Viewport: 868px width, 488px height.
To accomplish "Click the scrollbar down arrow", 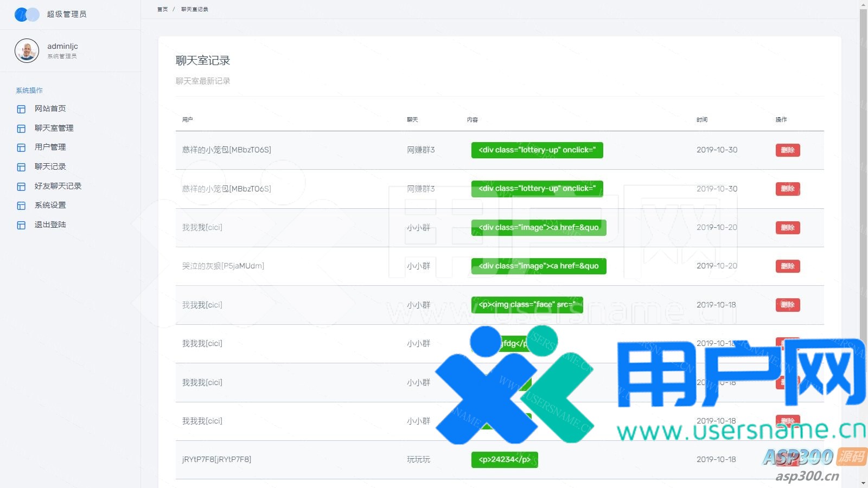I will (x=863, y=483).
